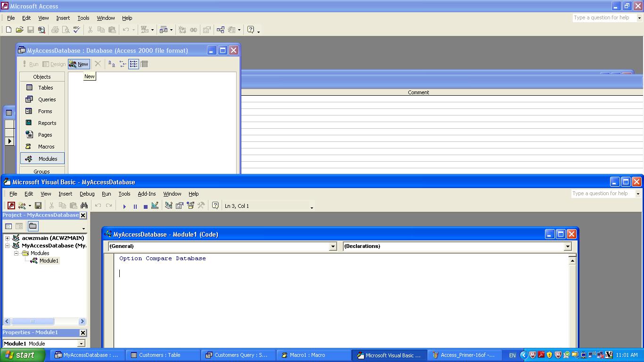
Task: Click the Run Sub play icon
Action: (x=124, y=206)
